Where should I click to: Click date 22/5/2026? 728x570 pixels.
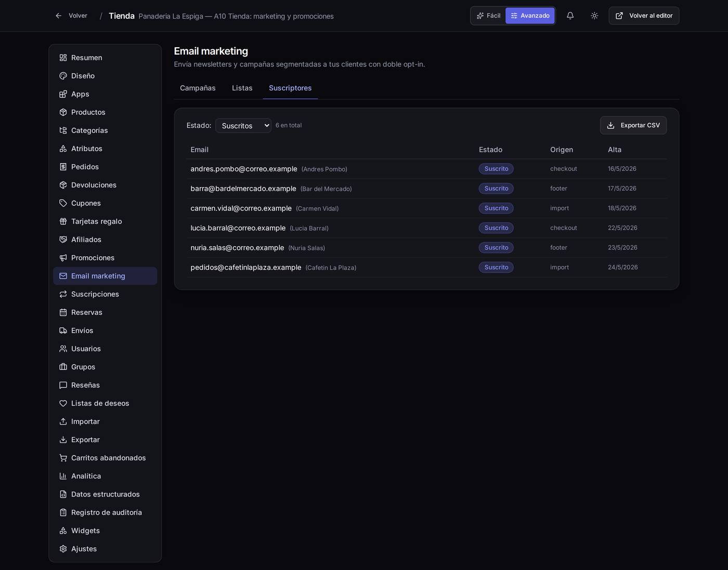point(622,228)
